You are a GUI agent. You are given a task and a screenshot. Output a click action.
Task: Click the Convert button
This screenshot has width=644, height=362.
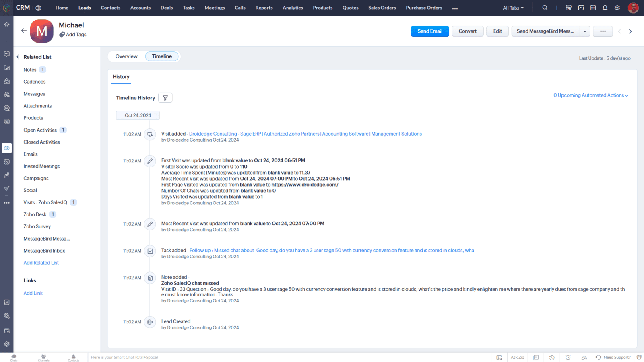pos(467,31)
